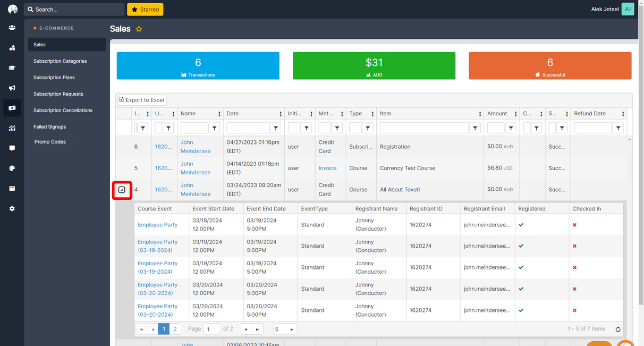Open the page size dropdown showing 5
The width and height of the screenshot is (644, 346).
[284, 330]
